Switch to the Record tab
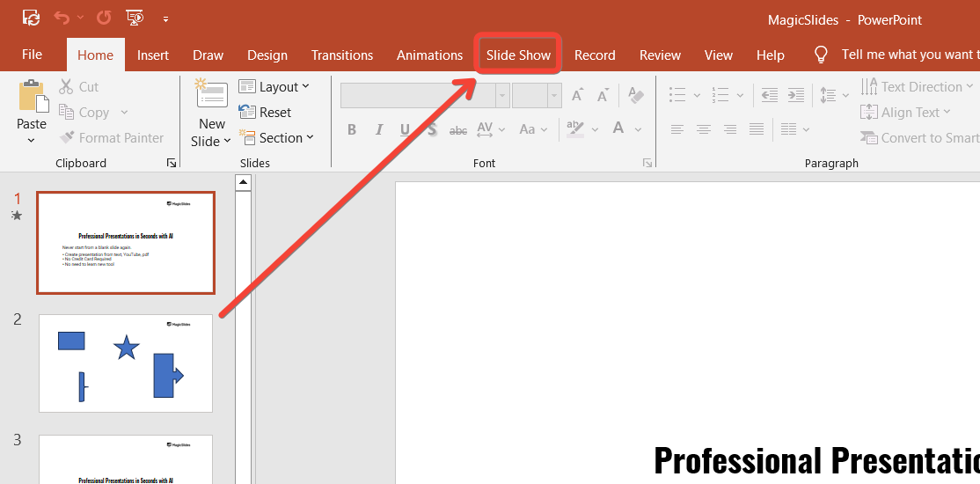980x484 pixels. (x=595, y=55)
